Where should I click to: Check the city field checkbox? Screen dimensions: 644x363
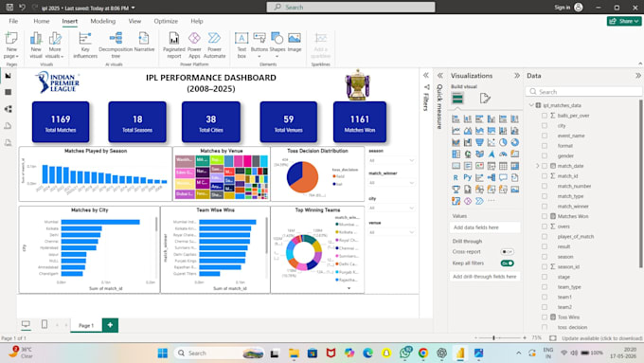tap(545, 125)
